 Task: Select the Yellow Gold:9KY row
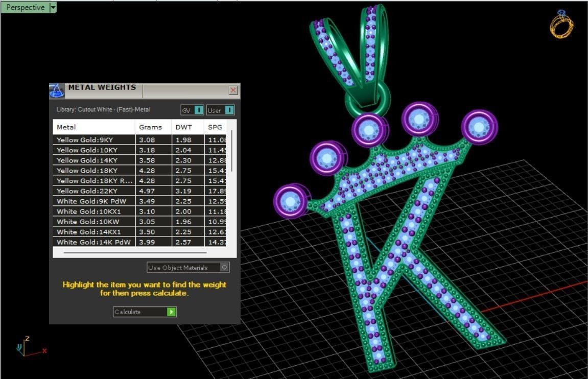tap(139, 140)
